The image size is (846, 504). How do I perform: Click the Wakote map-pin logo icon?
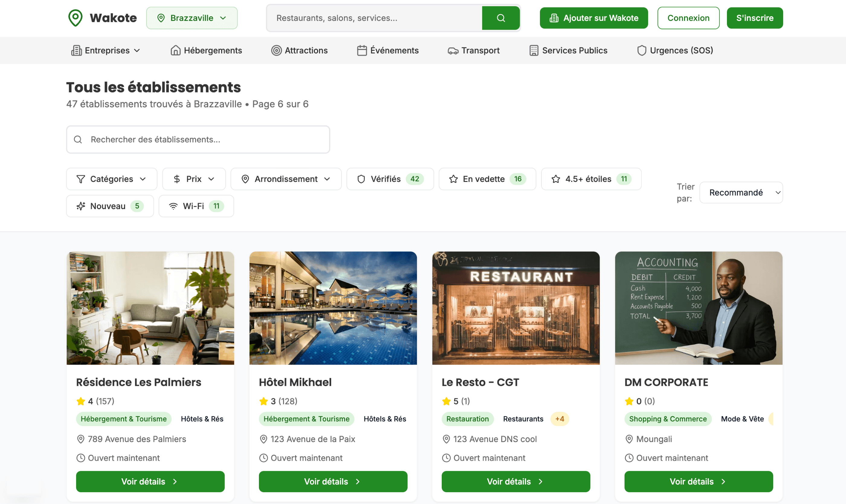75,18
